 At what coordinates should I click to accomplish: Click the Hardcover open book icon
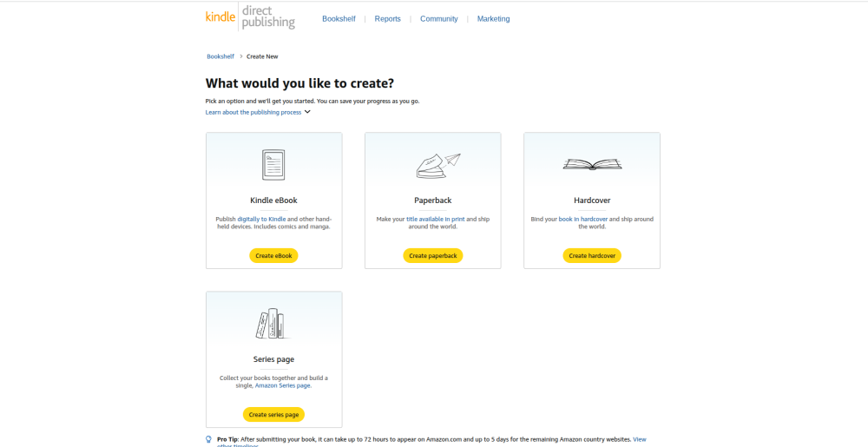click(592, 163)
